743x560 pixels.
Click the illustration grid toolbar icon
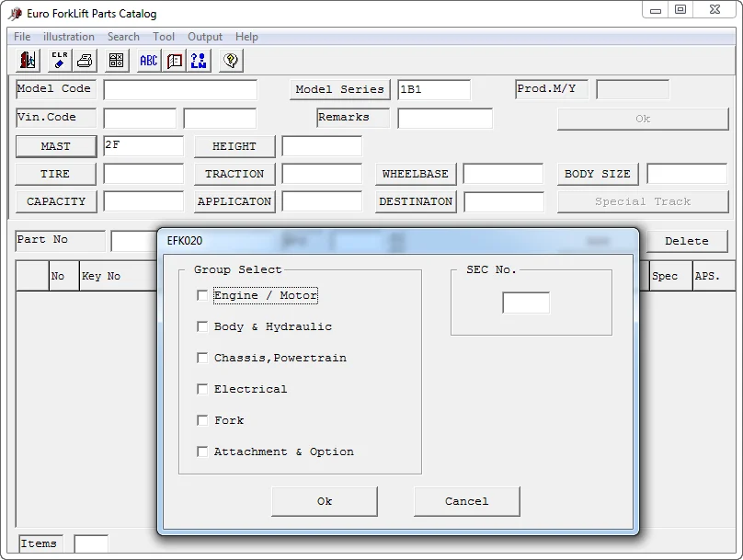point(116,60)
